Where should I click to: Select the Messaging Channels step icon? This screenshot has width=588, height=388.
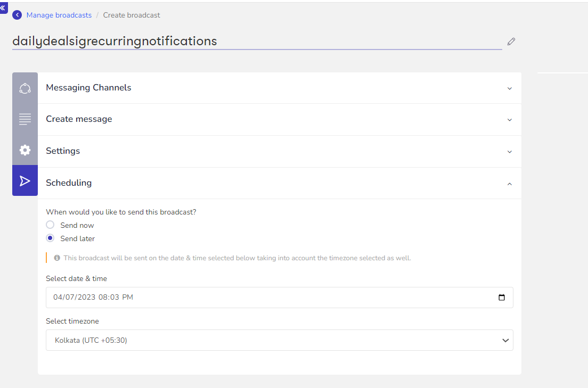tap(25, 88)
